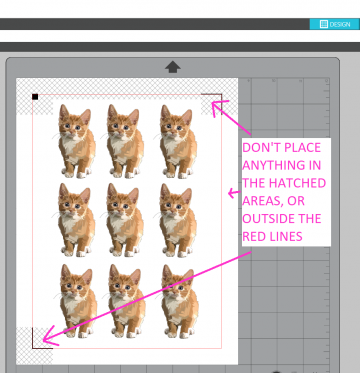
Task: Select the middle-row right kitten image
Action: coord(176,220)
